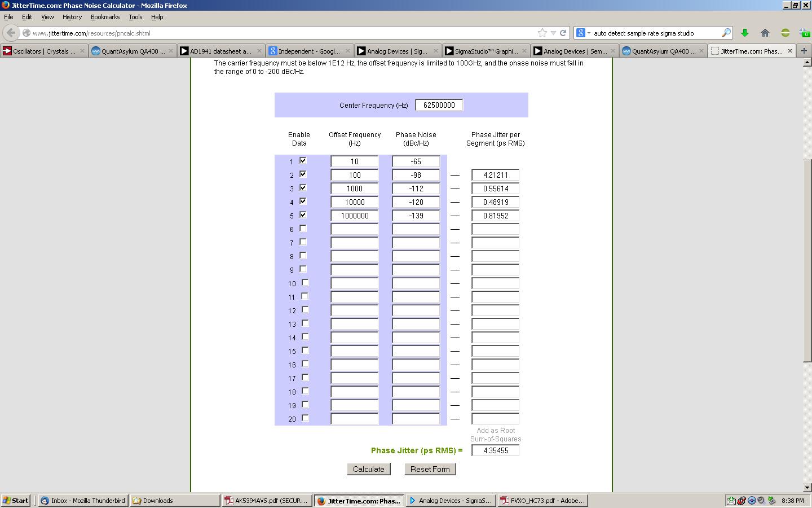Reload the page with the refresh icon
The image size is (812, 508).
(x=563, y=33)
